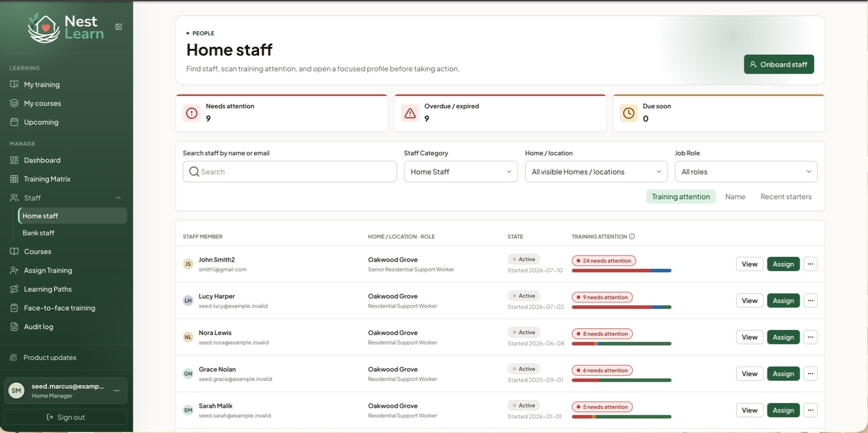Click the 9 needs attention badge for Lucy Harper
Screen dimensions: 868x433
602,297
